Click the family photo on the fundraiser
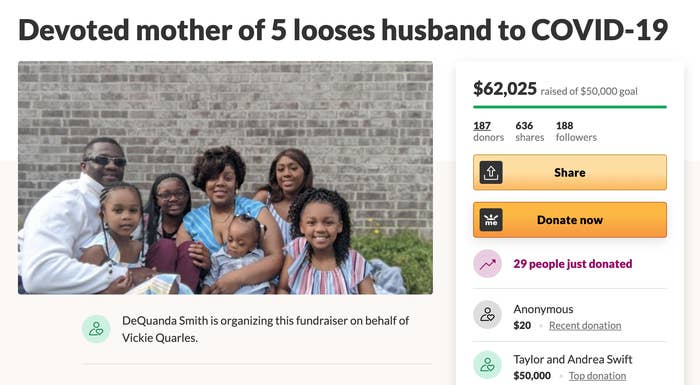This screenshot has width=700, height=385. (x=225, y=178)
